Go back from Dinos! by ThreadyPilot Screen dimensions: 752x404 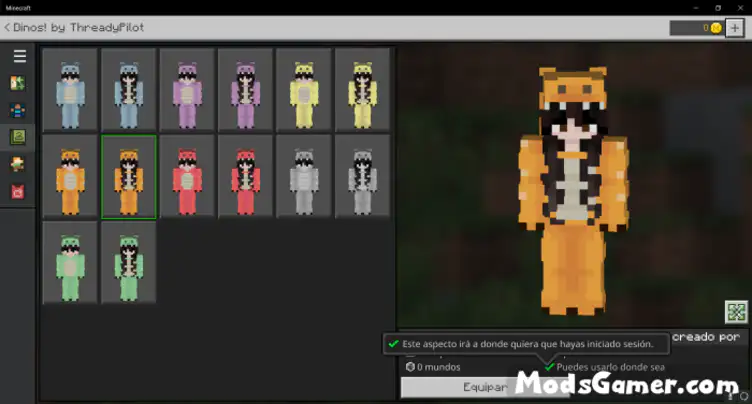pyautogui.click(x=7, y=27)
